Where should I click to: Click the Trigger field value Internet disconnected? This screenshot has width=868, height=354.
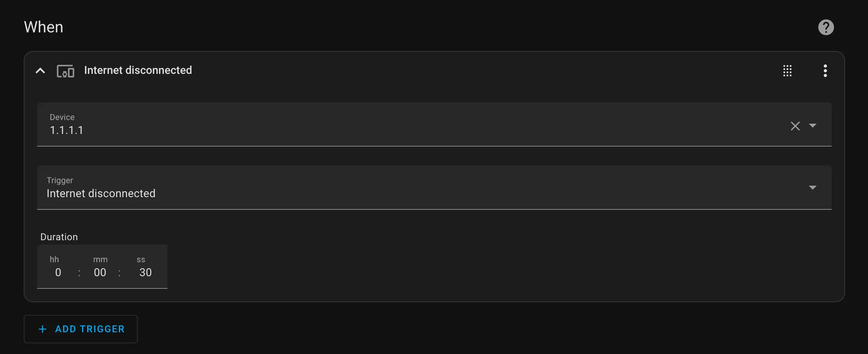(101, 194)
